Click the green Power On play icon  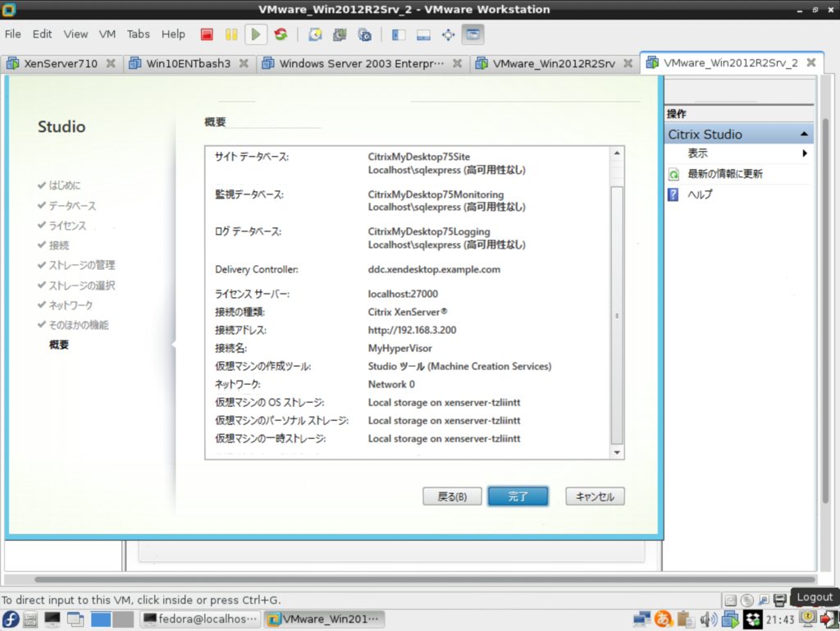(256, 34)
